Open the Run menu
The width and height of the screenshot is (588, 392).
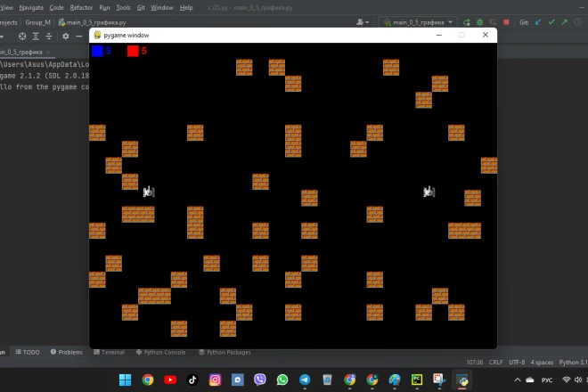[x=104, y=7]
